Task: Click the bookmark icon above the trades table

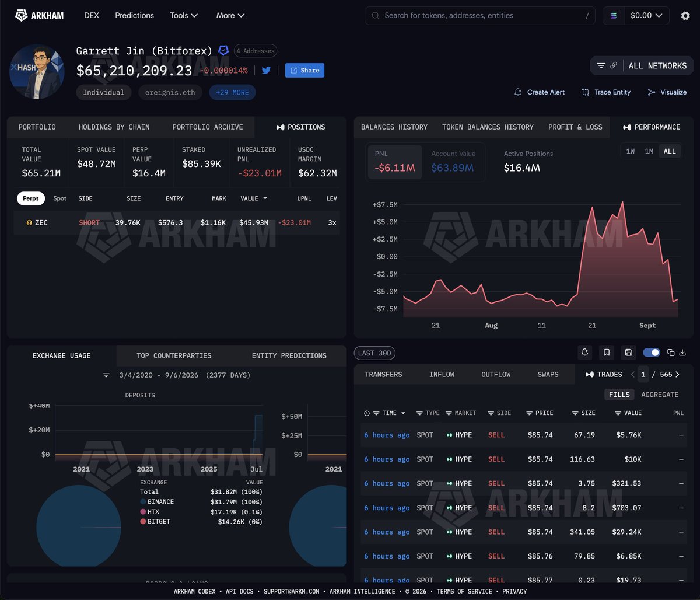Action: [x=607, y=353]
